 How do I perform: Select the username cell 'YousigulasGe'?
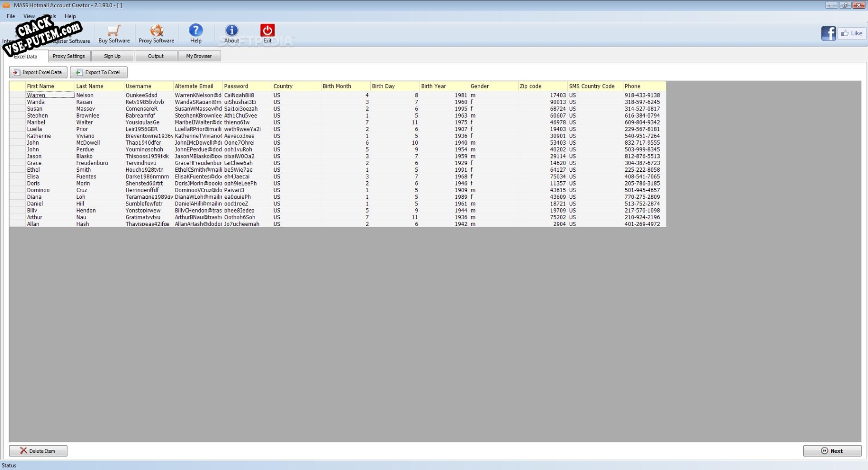[x=148, y=122]
